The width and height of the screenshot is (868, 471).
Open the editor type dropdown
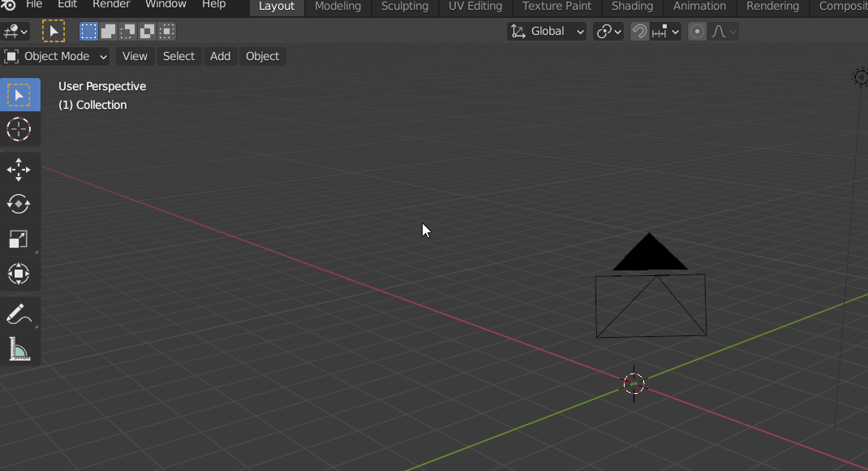pos(15,32)
